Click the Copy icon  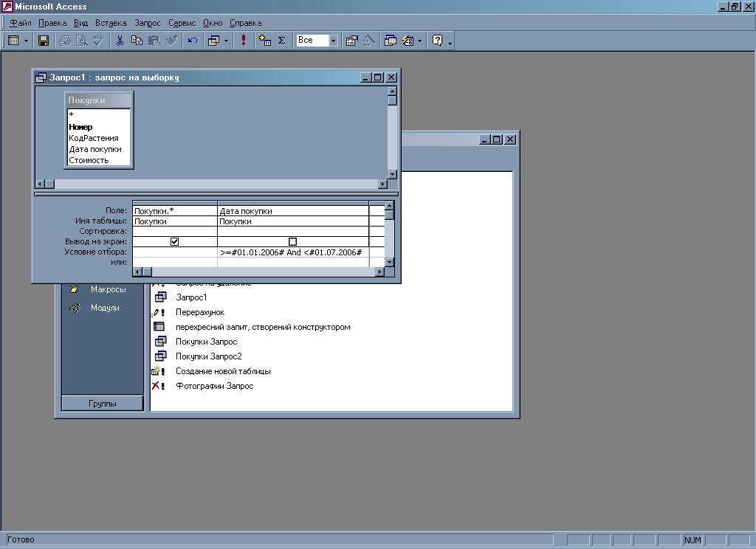[137, 41]
